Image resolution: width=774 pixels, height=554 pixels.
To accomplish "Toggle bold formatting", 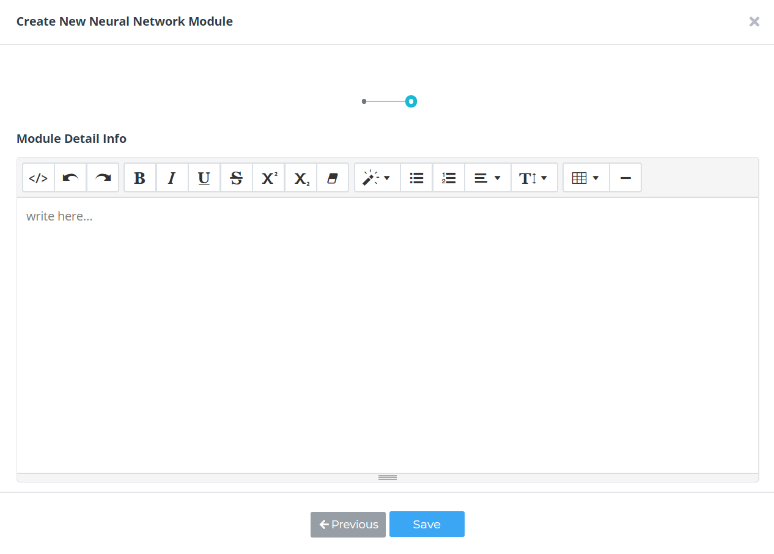I will pyautogui.click(x=140, y=178).
